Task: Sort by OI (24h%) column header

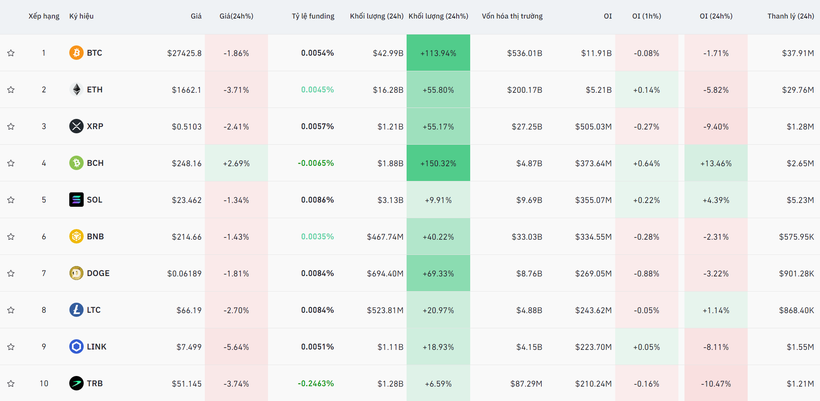Action: tap(714, 17)
